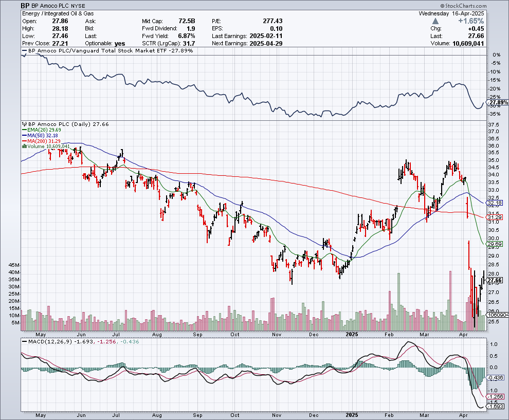Click the Oct label on price chart axis
Viewport: 509px width, 420px height.
pos(234,334)
